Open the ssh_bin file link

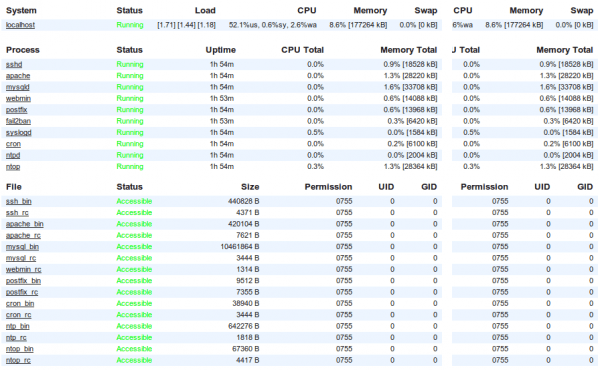pyautogui.click(x=19, y=202)
